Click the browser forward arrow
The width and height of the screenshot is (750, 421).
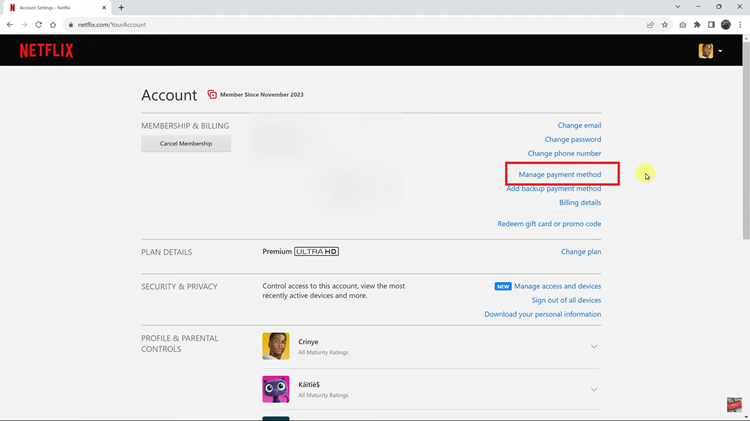pyautogui.click(x=24, y=24)
